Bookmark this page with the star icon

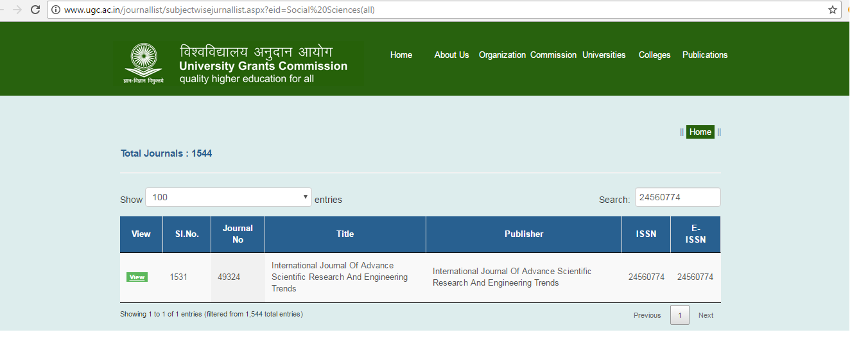pyautogui.click(x=833, y=10)
